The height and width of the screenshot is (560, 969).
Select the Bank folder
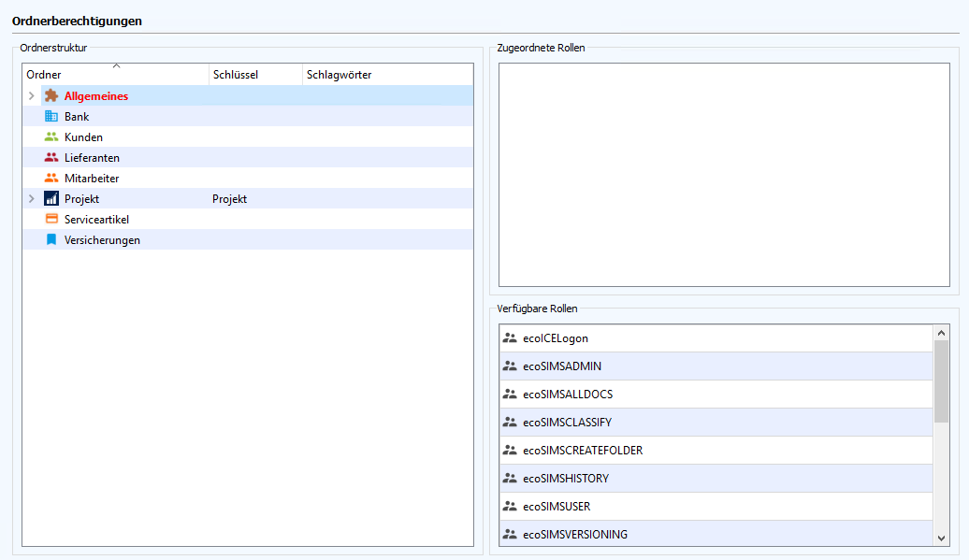point(77,117)
